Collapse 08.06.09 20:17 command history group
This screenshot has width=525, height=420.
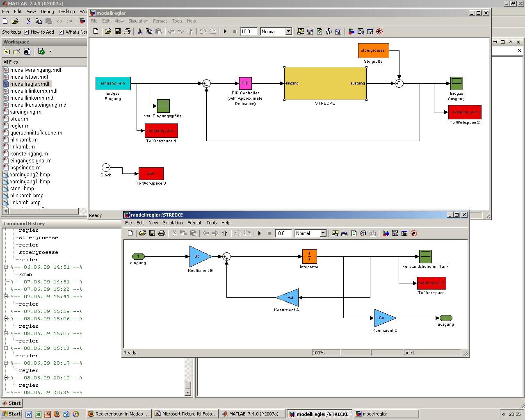pos(6,363)
